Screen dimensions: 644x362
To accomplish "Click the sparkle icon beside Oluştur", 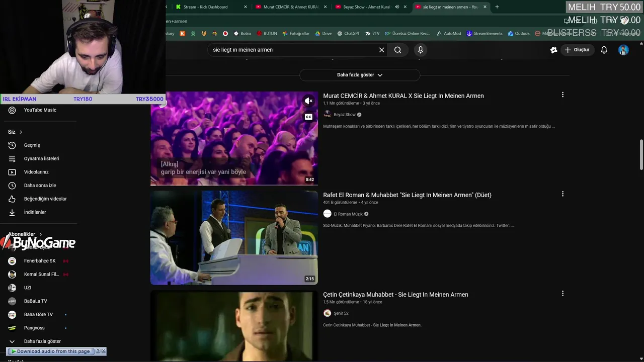I will click(x=554, y=50).
